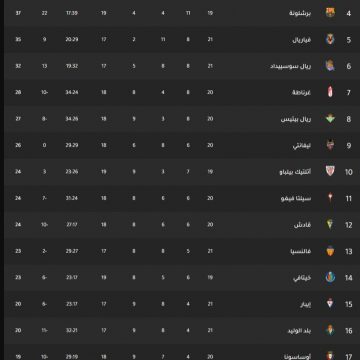The height and width of the screenshot is (360, 360).
Task: Click the Real Valladolid crest in row 16
Action: coord(330,330)
